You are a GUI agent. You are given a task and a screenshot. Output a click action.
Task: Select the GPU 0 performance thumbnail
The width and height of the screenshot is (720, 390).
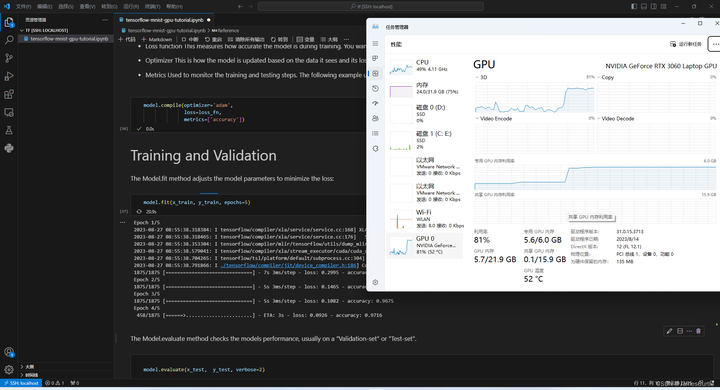(x=424, y=246)
